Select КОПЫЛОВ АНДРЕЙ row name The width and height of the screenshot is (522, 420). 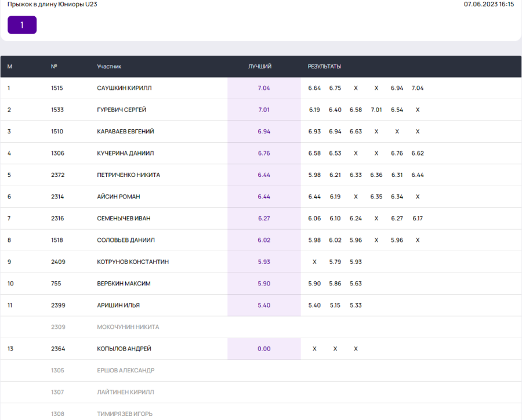[x=124, y=349]
